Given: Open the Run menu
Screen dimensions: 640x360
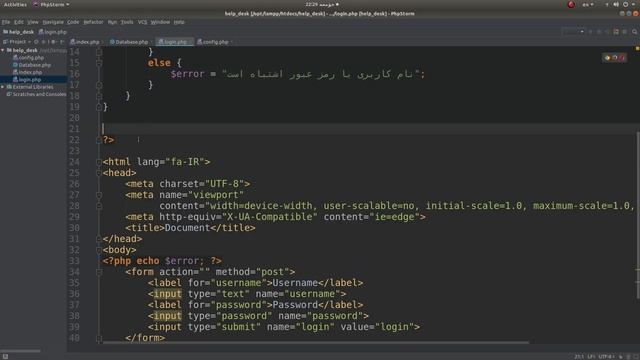Looking at the screenshot, I should (112, 22).
